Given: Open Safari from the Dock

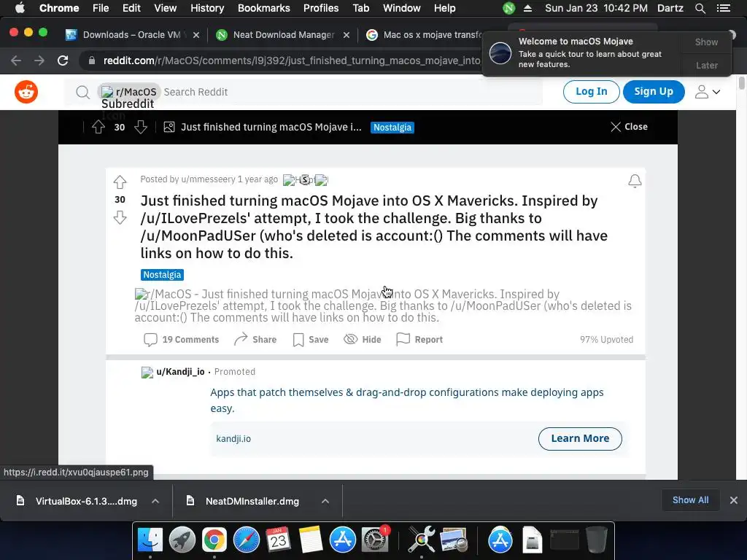Looking at the screenshot, I should [x=247, y=540].
